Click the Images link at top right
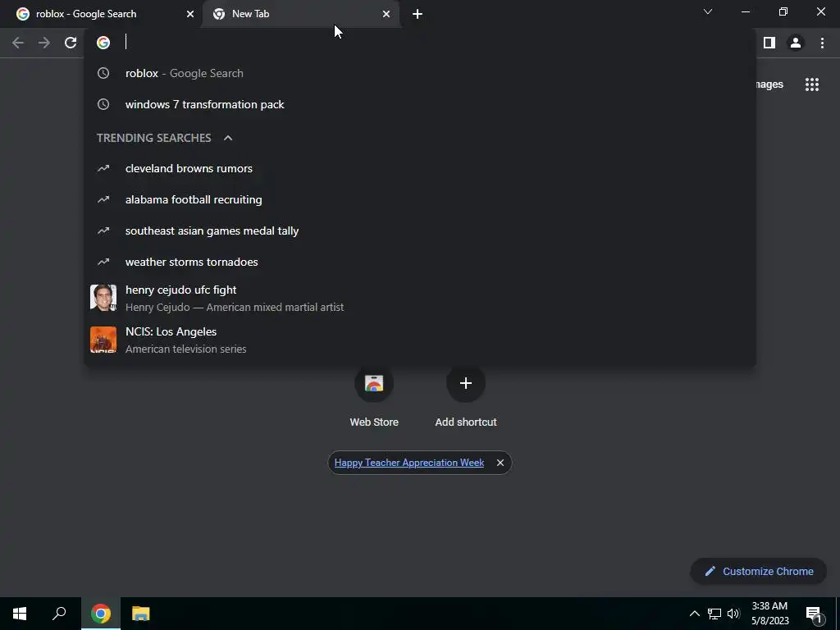 pyautogui.click(x=769, y=84)
